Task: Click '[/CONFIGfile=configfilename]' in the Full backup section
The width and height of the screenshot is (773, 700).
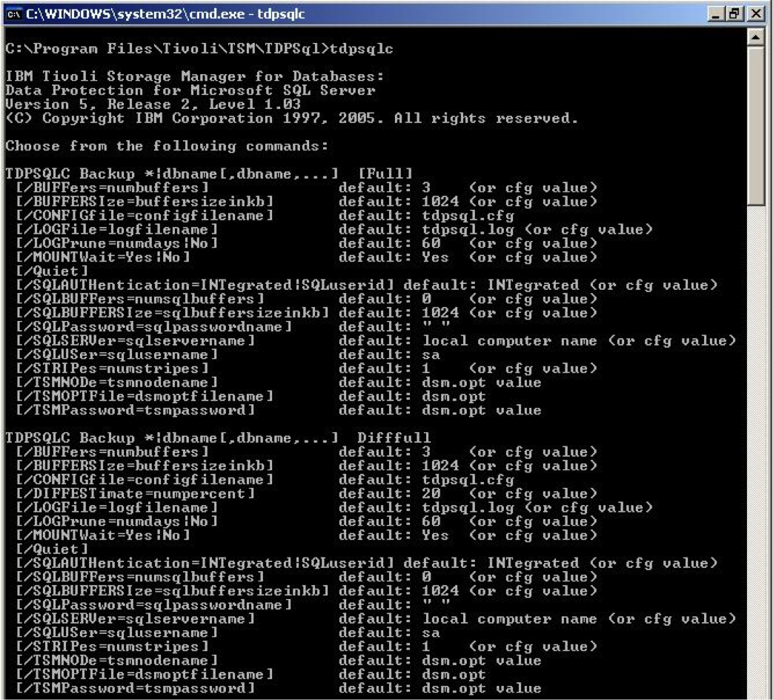Action: [145, 215]
